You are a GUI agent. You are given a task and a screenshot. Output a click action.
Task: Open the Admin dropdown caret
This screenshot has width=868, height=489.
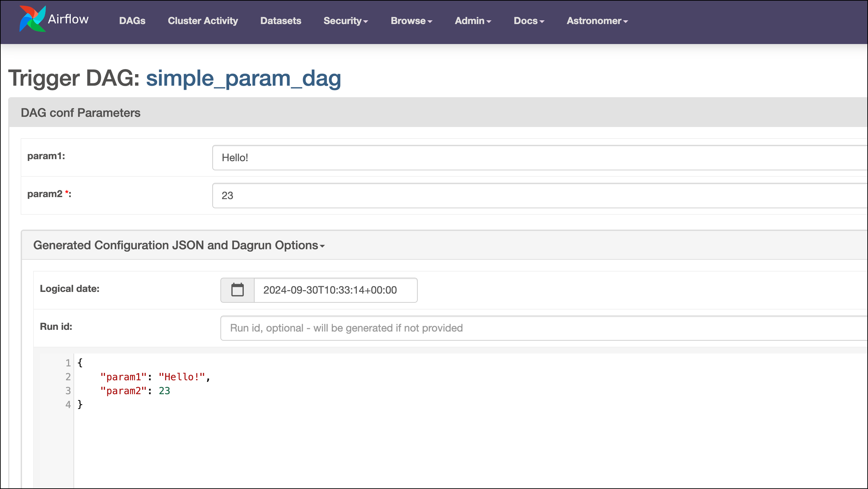click(x=489, y=21)
